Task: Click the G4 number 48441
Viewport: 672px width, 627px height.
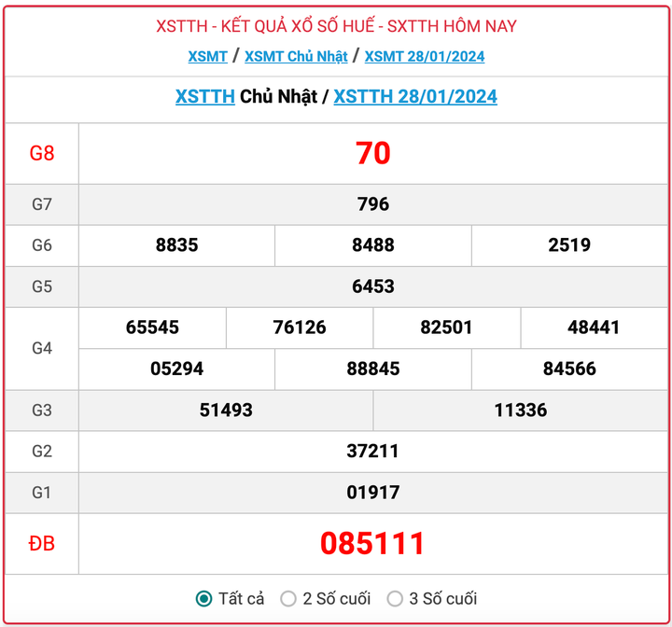Action: click(x=594, y=327)
